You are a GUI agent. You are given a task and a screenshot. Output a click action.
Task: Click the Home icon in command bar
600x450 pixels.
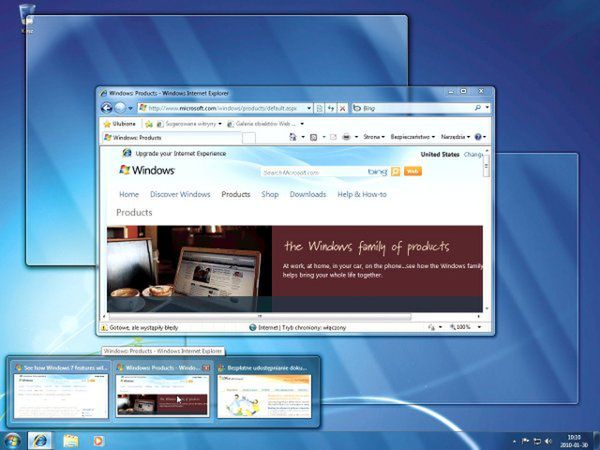pos(293,137)
